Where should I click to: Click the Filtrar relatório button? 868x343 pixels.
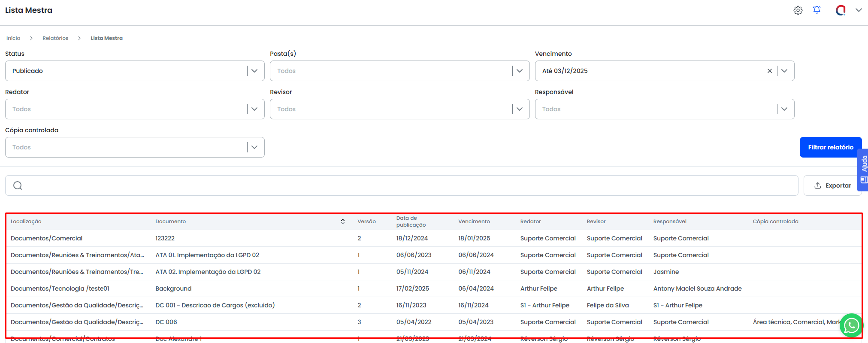coord(830,147)
